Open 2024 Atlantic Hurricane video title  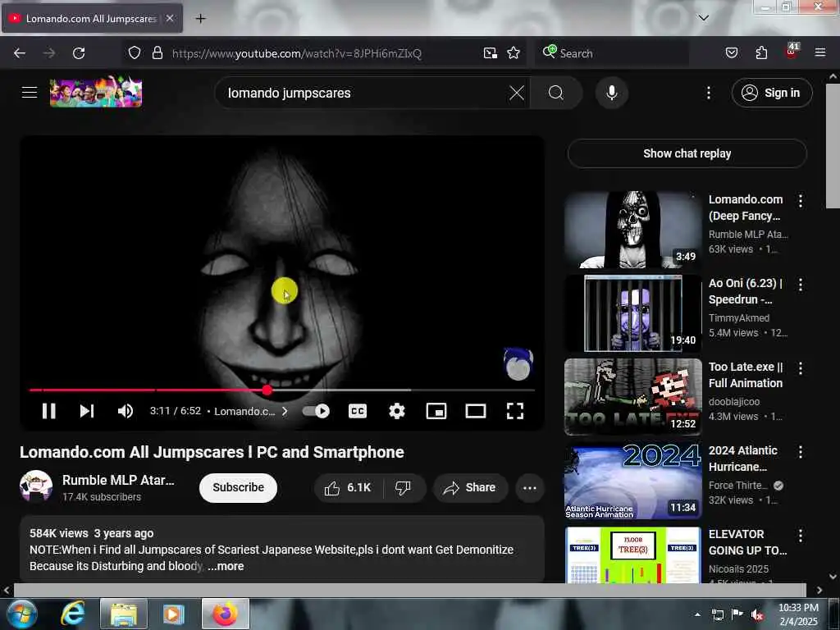[x=743, y=459]
